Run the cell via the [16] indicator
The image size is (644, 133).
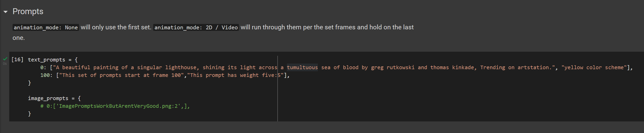[17, 60]
